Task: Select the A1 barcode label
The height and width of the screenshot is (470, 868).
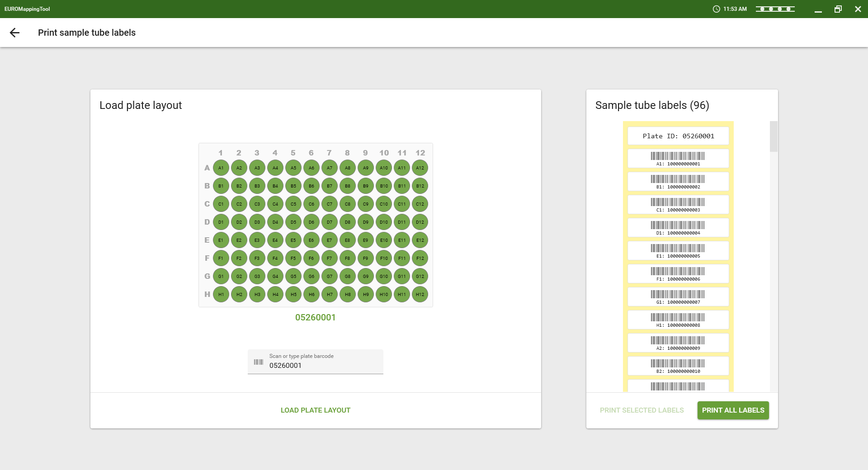Action: [678, 159]
